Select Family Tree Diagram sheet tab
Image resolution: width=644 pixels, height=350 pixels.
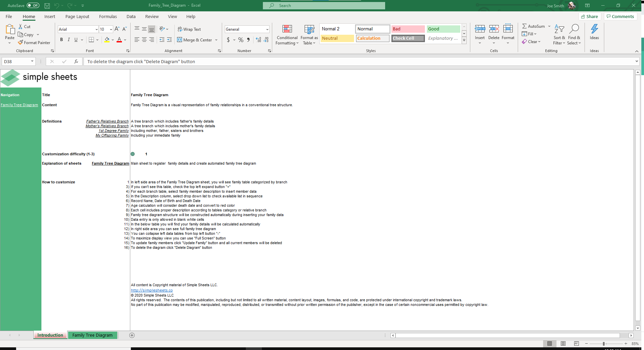[93, 335]
